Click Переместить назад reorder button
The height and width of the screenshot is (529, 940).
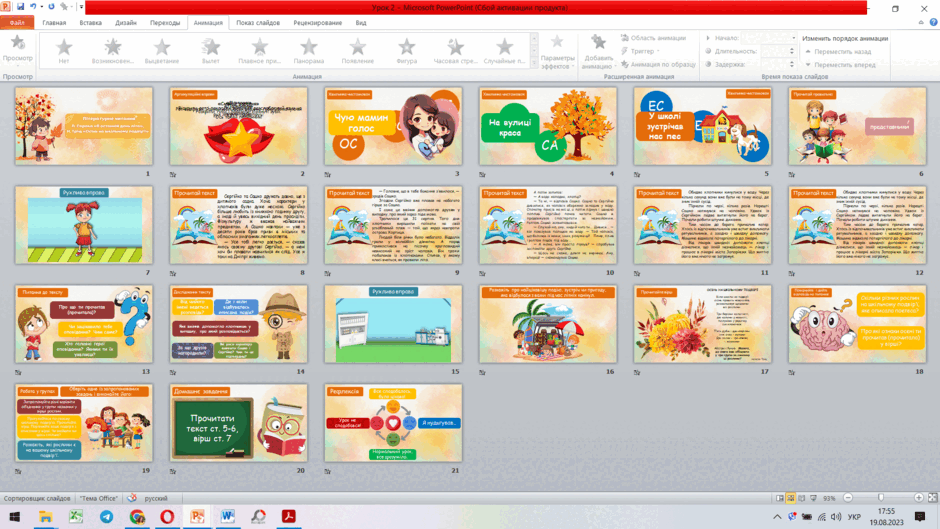pos(838,52)
